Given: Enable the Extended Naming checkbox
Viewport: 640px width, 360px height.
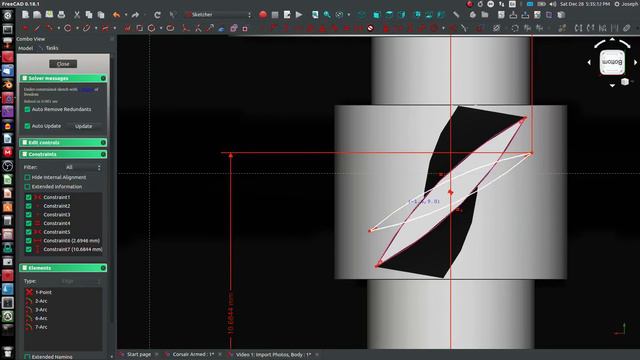Looking at the screenshot, I should (x=27, y=357).
